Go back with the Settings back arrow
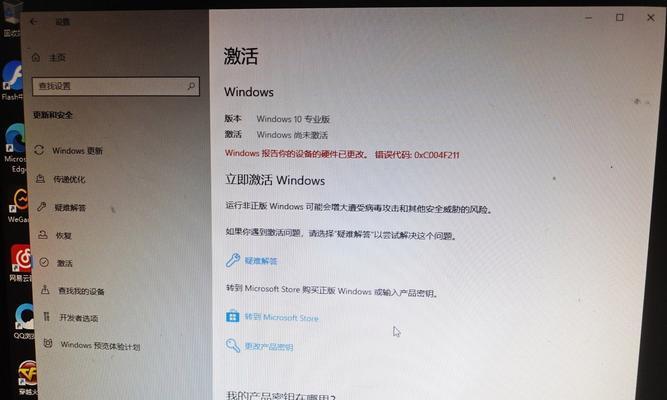The image size is (667, 400). pyautogui.click(x=34, y=21)
